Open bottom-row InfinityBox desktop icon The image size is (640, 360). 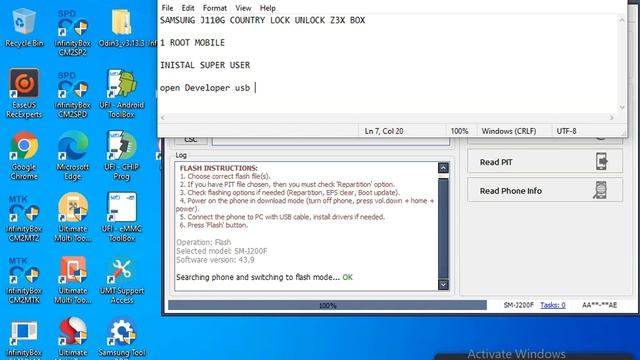[x=24, y=339]
